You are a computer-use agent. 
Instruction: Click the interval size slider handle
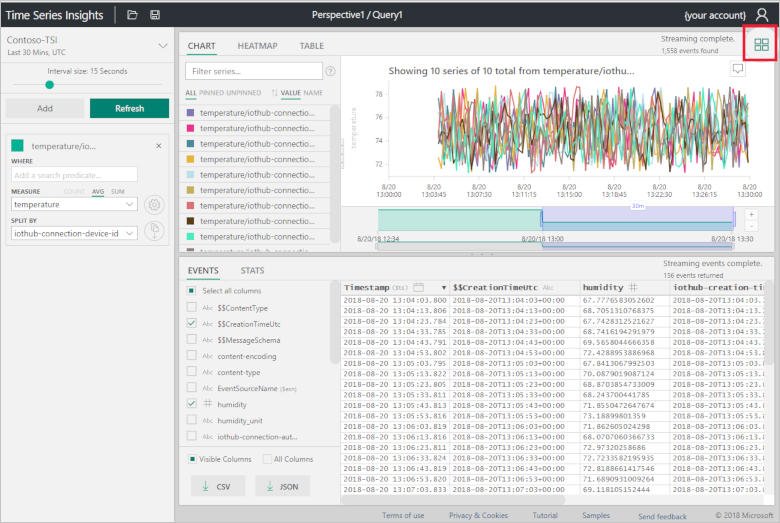49,85
